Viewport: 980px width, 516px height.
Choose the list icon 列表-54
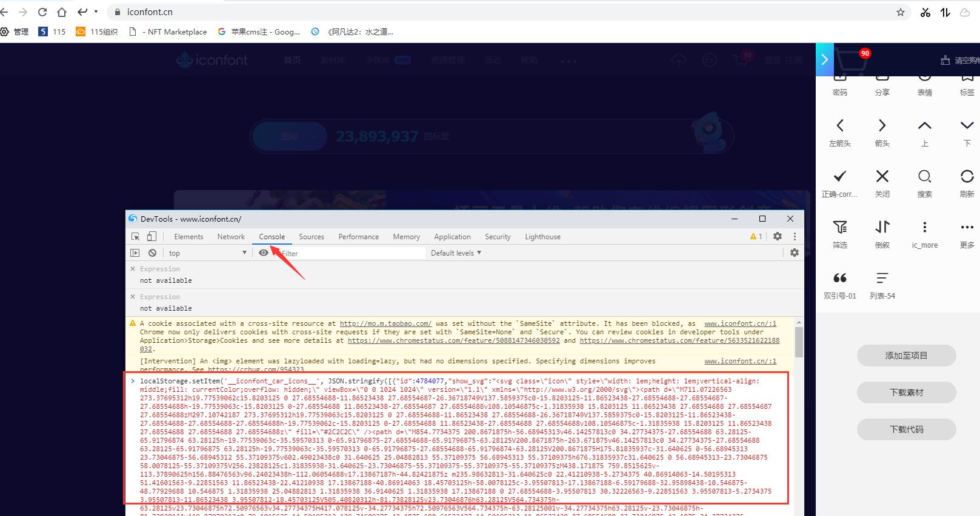(x=882, y=278)
